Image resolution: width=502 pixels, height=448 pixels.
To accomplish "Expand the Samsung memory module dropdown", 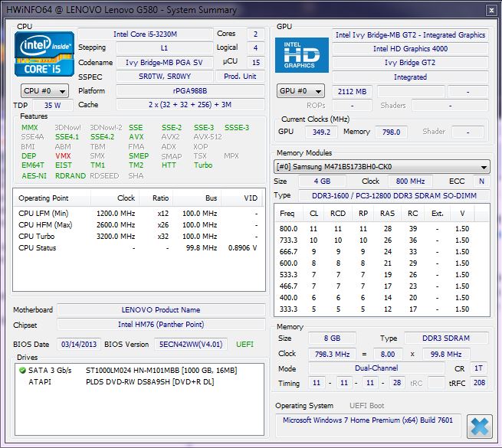I will (382, 167).
